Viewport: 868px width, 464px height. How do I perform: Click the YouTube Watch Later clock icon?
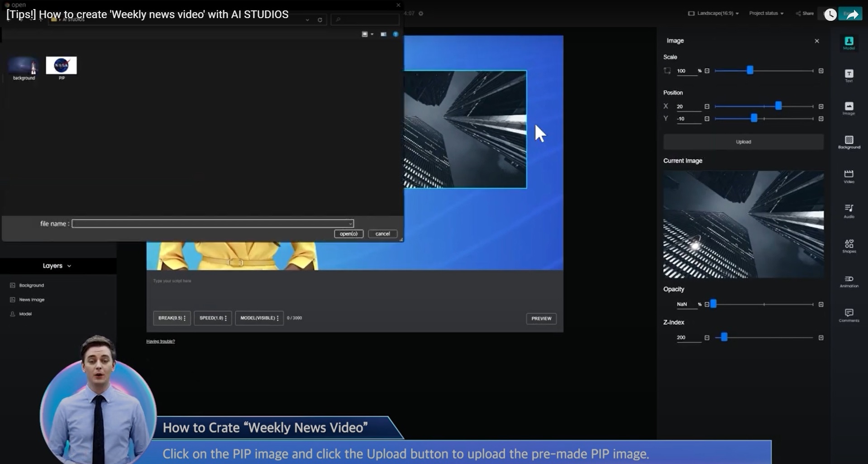[830, 14]
